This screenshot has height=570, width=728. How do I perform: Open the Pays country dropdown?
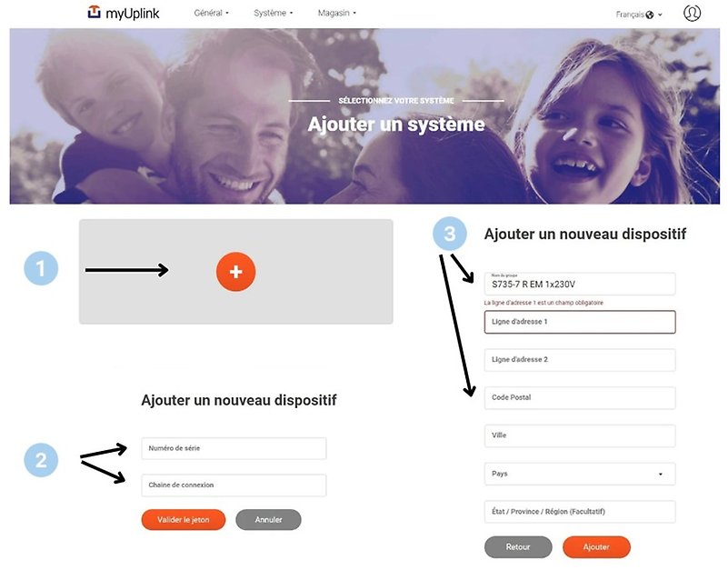click(580, 474)
